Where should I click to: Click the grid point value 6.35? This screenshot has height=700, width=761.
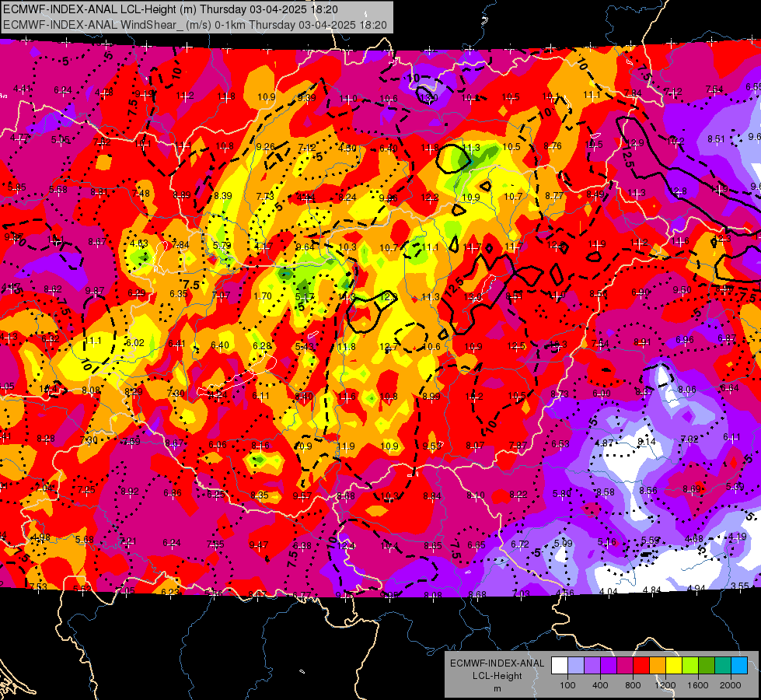click(x=179, y=293)
